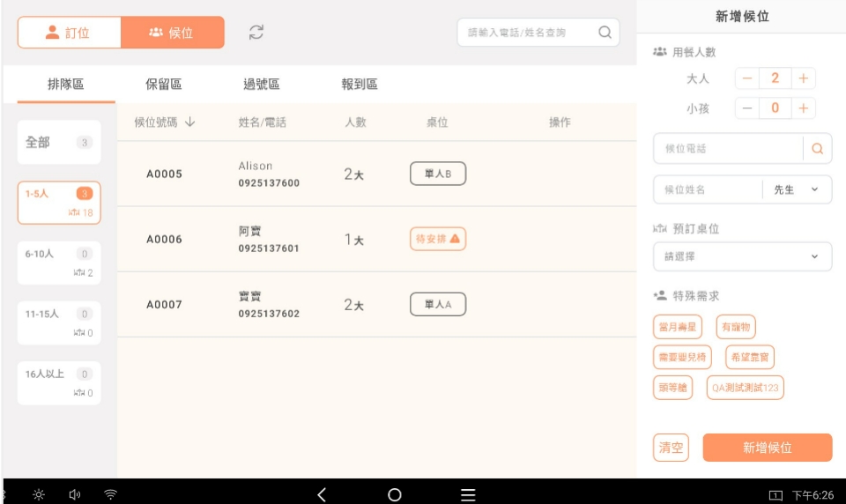This screenshot has height=504, width=846.
Task: Click the search icon next to 候位電話
Action: pos(817,149)
